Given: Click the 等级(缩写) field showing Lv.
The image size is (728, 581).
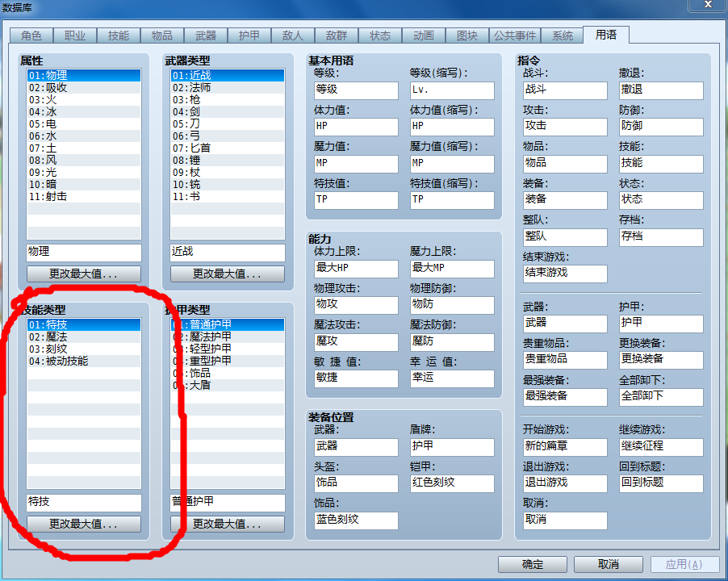Looking at the screenshot, I should point(452,90).
